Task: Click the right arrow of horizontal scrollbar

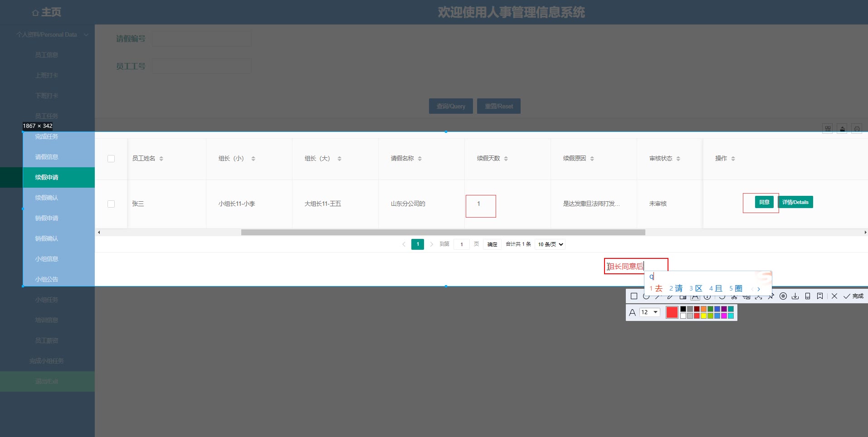Action: click(x=865, y=233)
